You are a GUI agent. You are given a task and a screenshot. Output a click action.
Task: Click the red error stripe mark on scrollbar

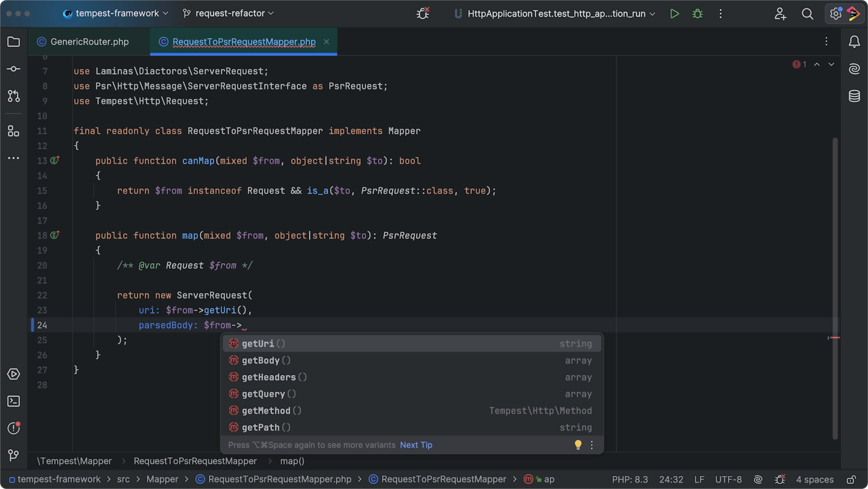[835, 338]
